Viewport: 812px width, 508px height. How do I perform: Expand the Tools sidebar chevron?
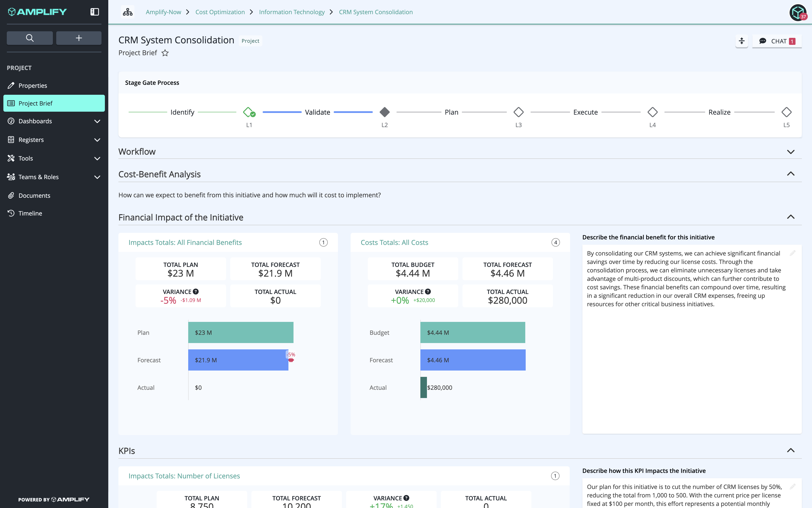97,158
